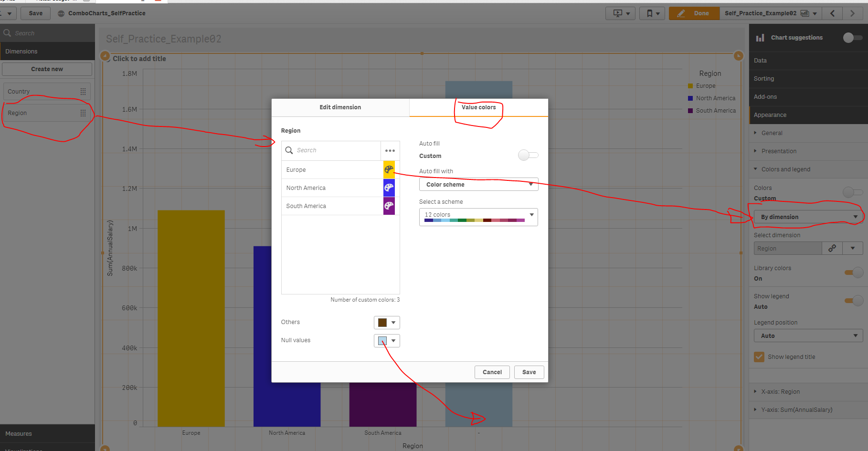Click the Create new button under Dimensions
Viewport: 868px width, 451px height.
pos(47,69)
